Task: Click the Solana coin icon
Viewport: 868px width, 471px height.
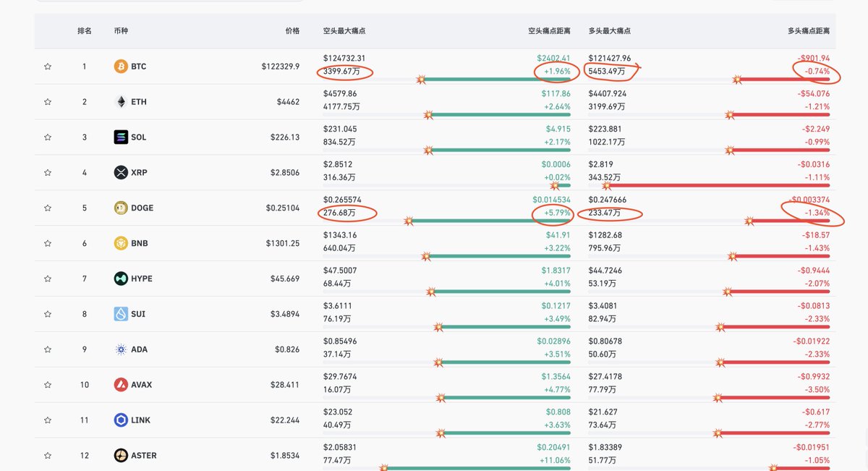Action: point(121,137)
